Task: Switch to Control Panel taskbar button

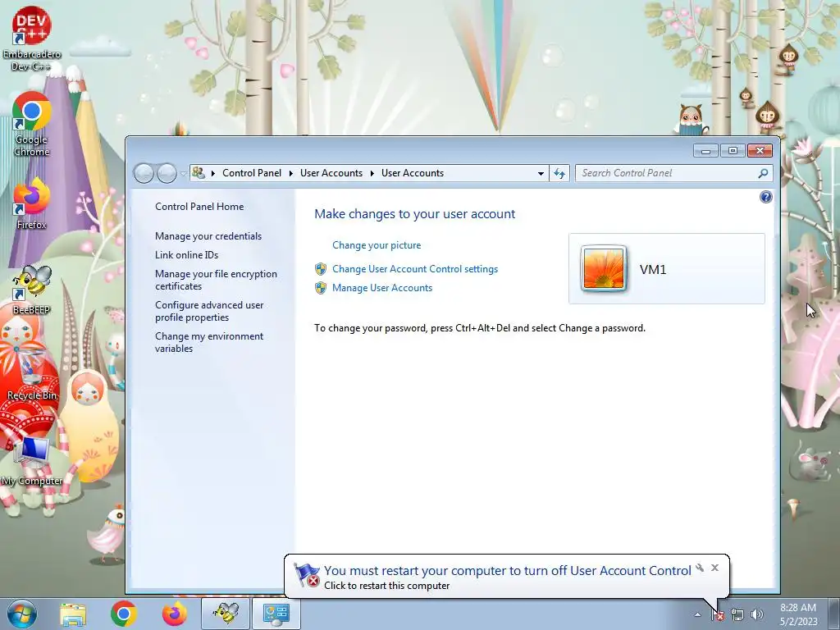Action: point(276,614)
